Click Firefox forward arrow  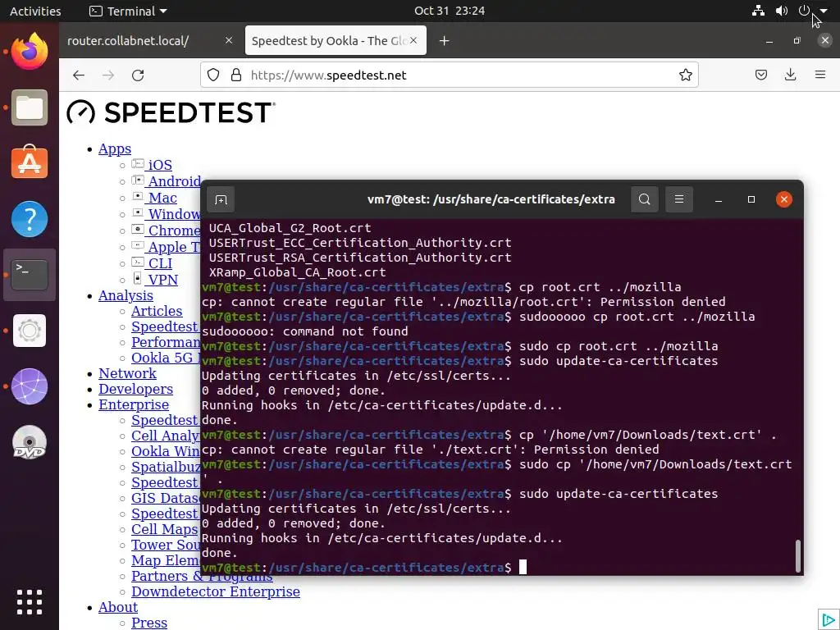[x=108, y=75]
